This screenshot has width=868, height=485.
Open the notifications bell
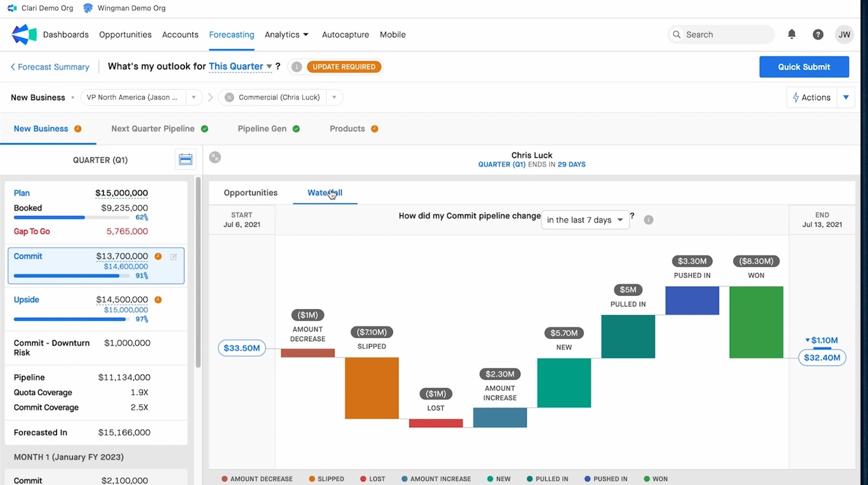[792, 34]
